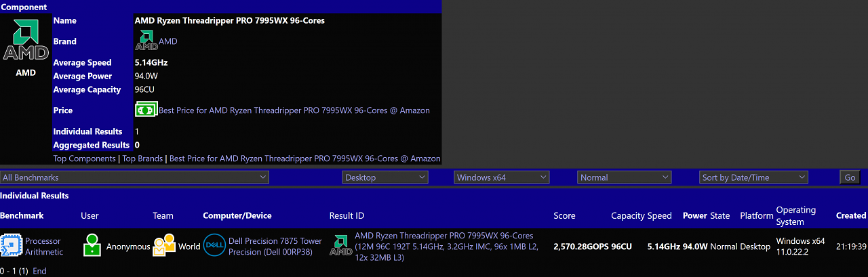Viewport: 868px width, 277px height.
Task: Expand the Desktop platform dropdown
Action: click(x=385, y=177)
